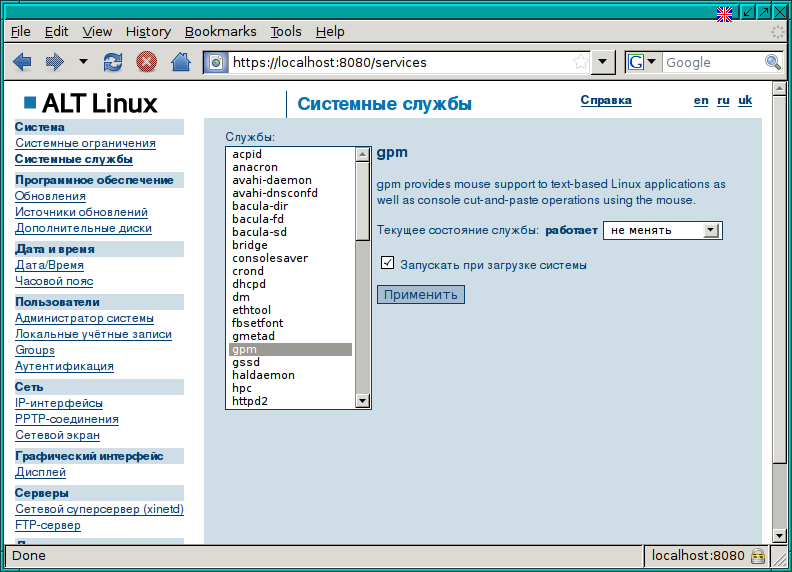Select 'crond' in the services list
Screen dimensions: 792x572
coord(248,271)
